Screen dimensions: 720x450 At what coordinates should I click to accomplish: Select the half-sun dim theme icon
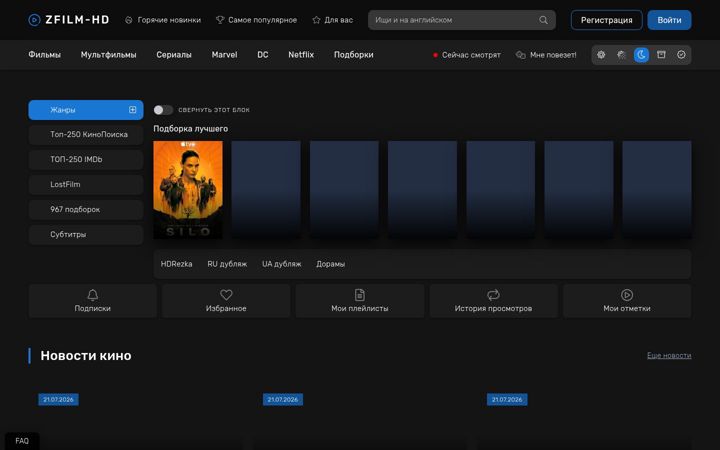click(621, 55)
